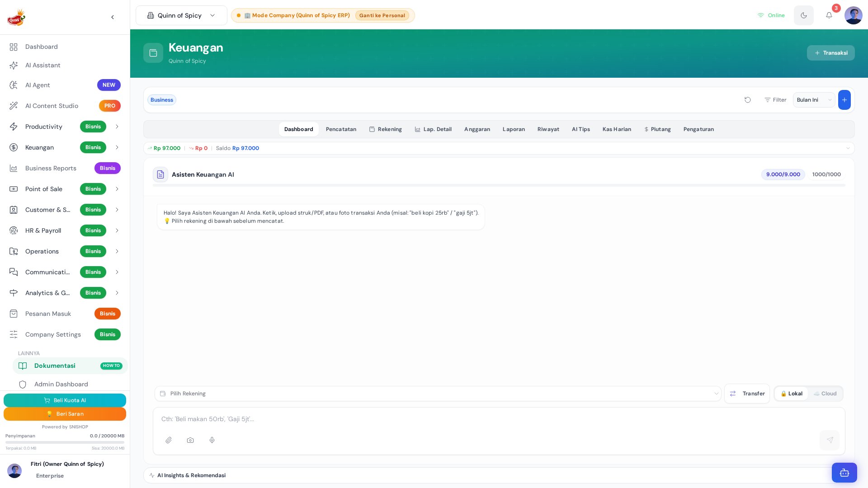Open AI Agent sidebar item
Viewport: 868px width, 488px height.
[x=65, y=85]
